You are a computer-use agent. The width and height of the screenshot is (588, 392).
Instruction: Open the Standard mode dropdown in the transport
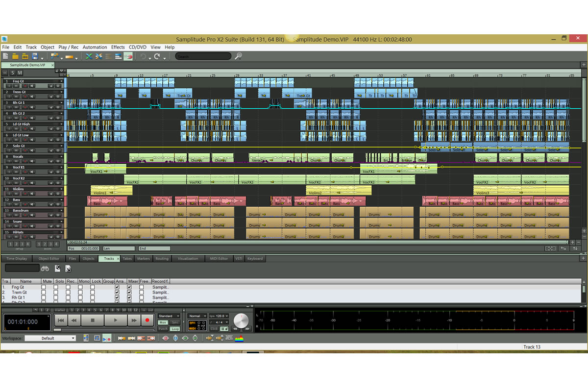coord(170,316)
